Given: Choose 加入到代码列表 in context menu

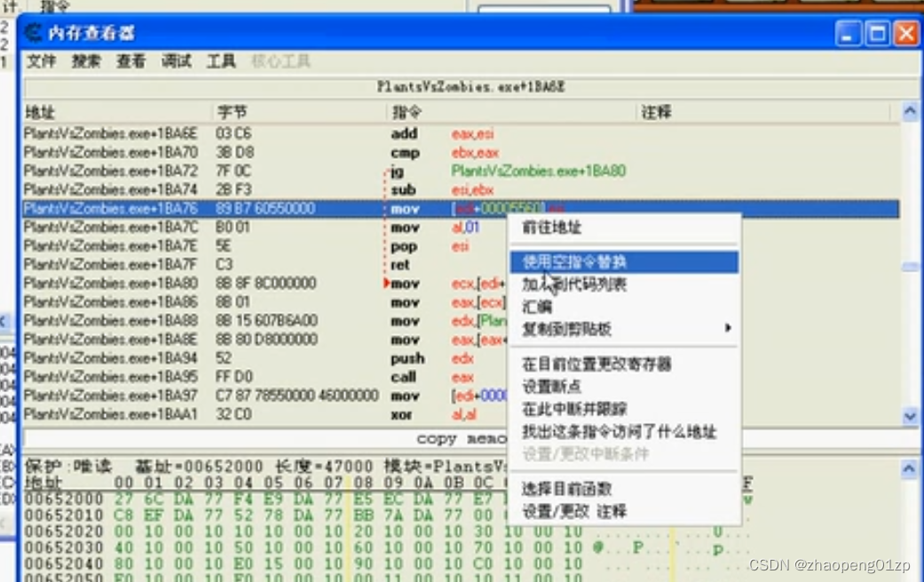Looking at the screenshot, I should pos(624,285).
